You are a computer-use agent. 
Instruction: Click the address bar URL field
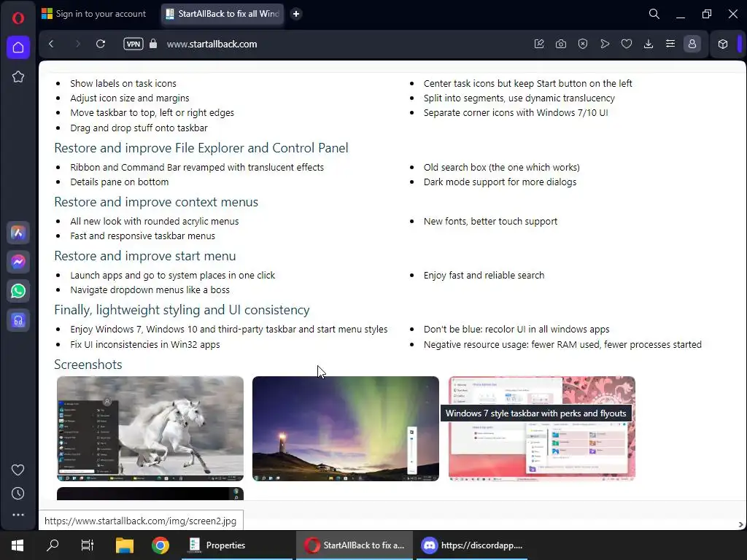point(212,44)
